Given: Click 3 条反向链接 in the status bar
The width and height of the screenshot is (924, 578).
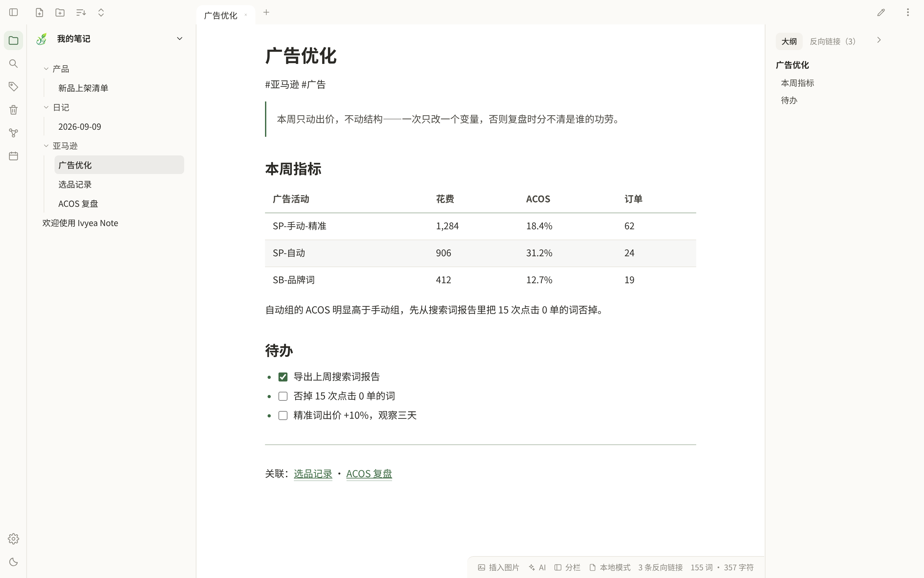Looking at the screenshot, I should pyautogui.click(x=661, y=567).
